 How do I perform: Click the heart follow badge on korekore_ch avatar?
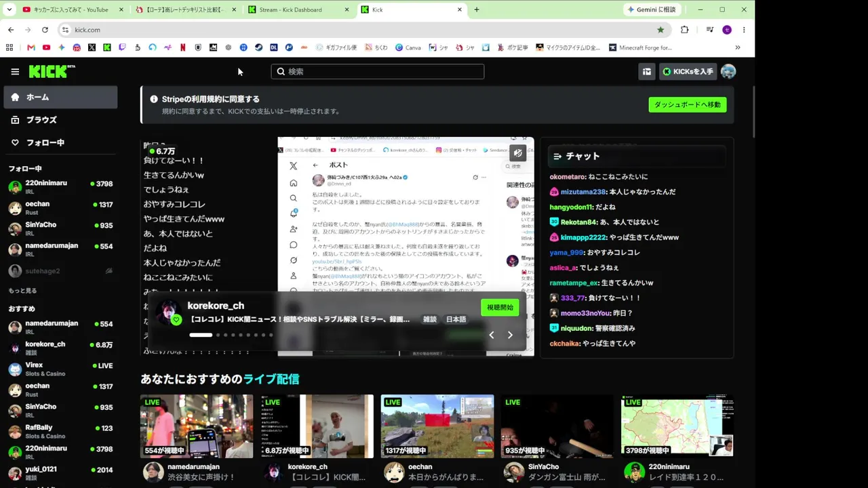pyautogui.click(x=176, y=320)
